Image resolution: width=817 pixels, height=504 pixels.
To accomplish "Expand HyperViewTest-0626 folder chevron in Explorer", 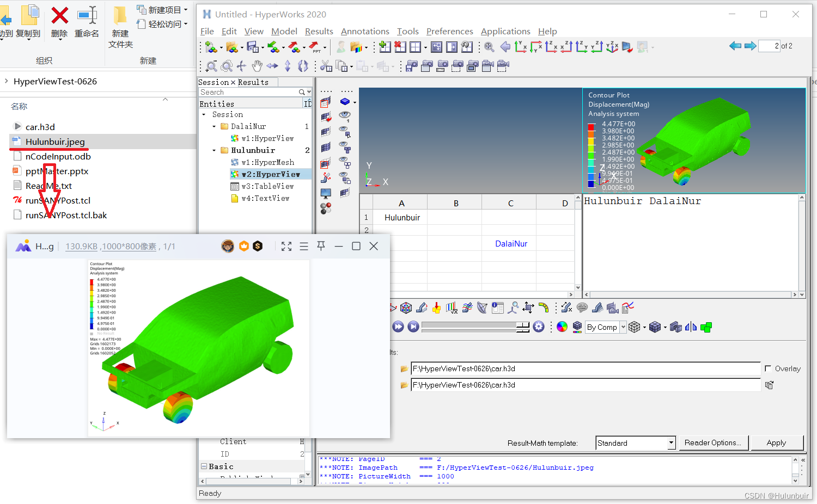I will tap(7, 81).
